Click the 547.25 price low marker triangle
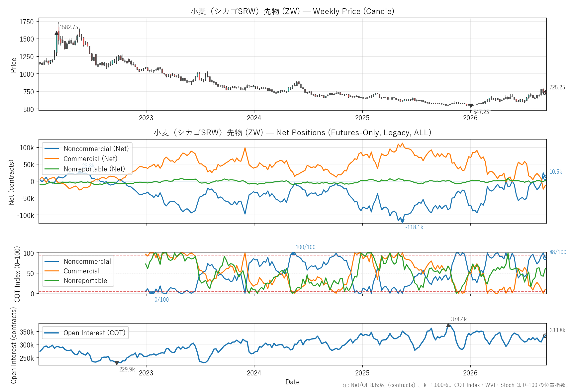Viewport: 574px width, 392px height. click(471, 106)
